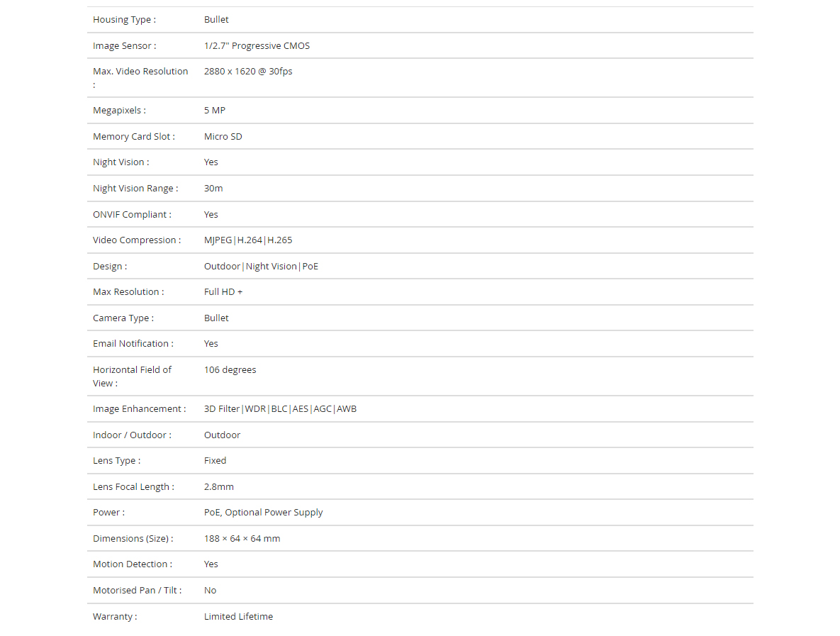The height and width of the screenshot is (636, 840).
Task: Click the Micro SD value
Action: 223,137
